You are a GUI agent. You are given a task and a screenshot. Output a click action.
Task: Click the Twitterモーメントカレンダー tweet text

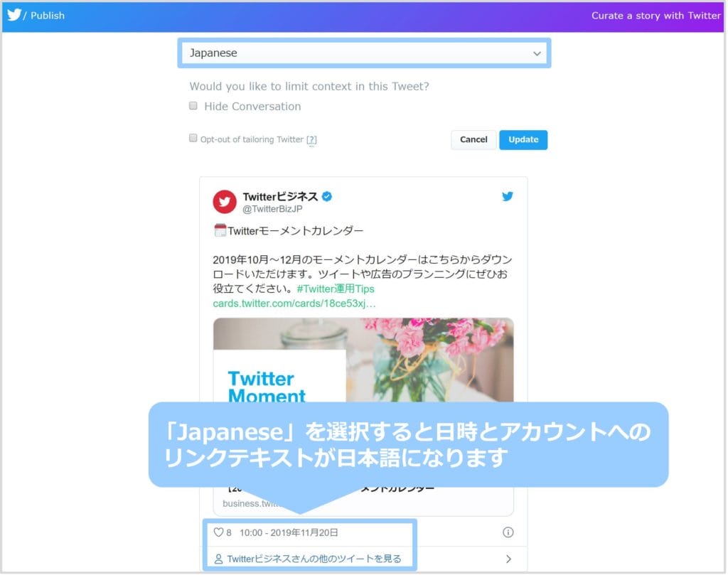click(x=295, y=231)
